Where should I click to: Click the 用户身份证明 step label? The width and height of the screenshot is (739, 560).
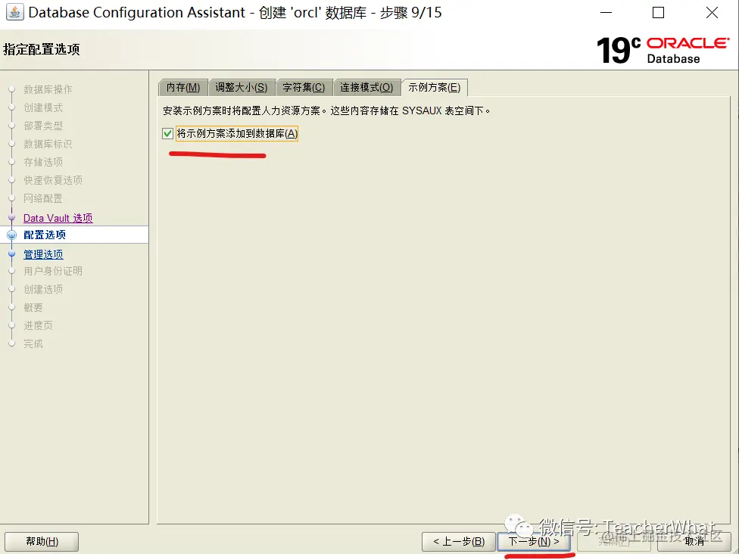point(53,271)
